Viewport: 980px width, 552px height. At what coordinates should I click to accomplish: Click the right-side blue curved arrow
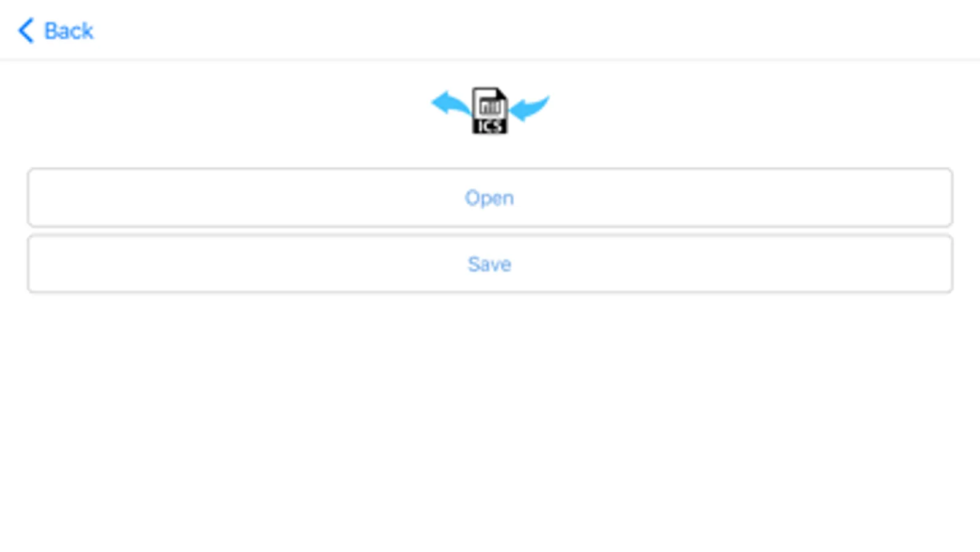pos(530,107)
